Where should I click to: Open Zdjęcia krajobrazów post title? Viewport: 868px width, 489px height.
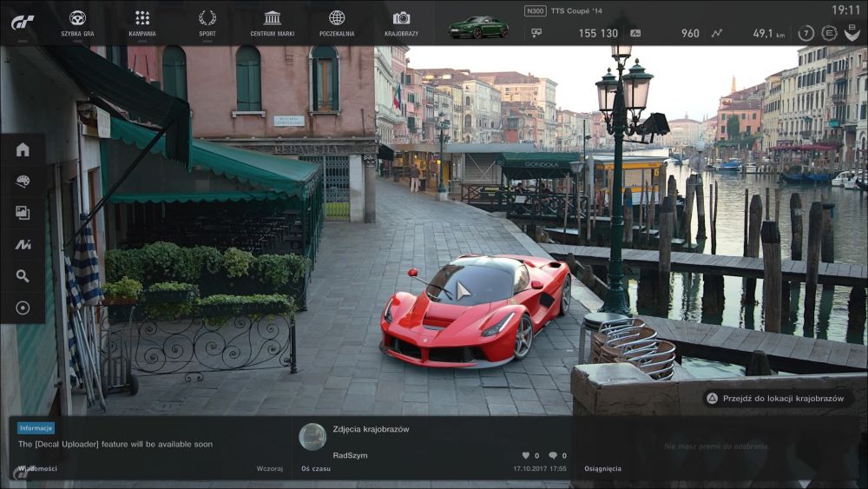coord(371,429)
